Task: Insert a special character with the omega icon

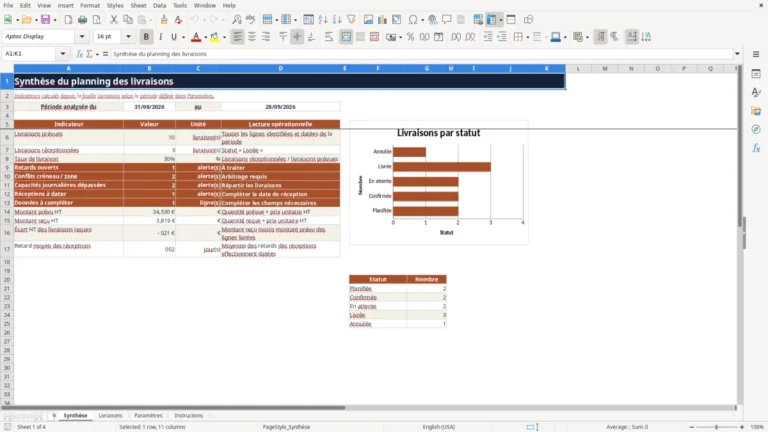Action: tap(413, 20)
